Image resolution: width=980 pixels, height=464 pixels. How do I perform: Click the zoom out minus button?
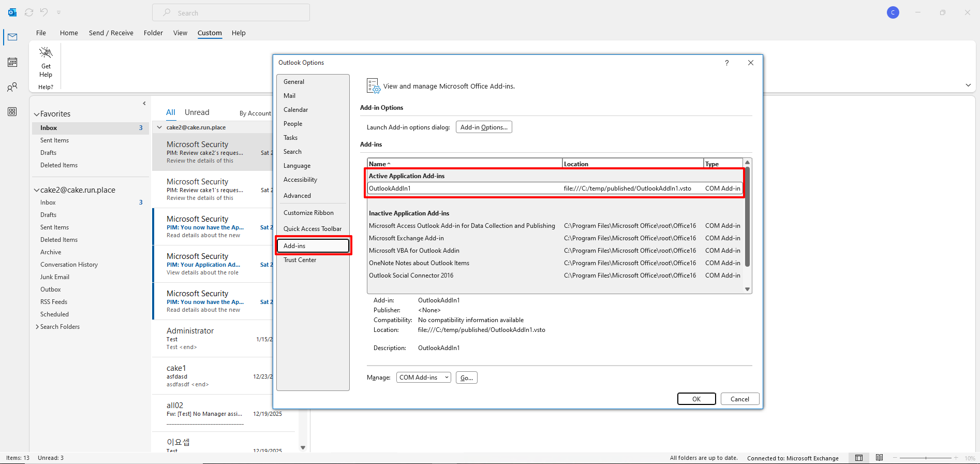896,458
